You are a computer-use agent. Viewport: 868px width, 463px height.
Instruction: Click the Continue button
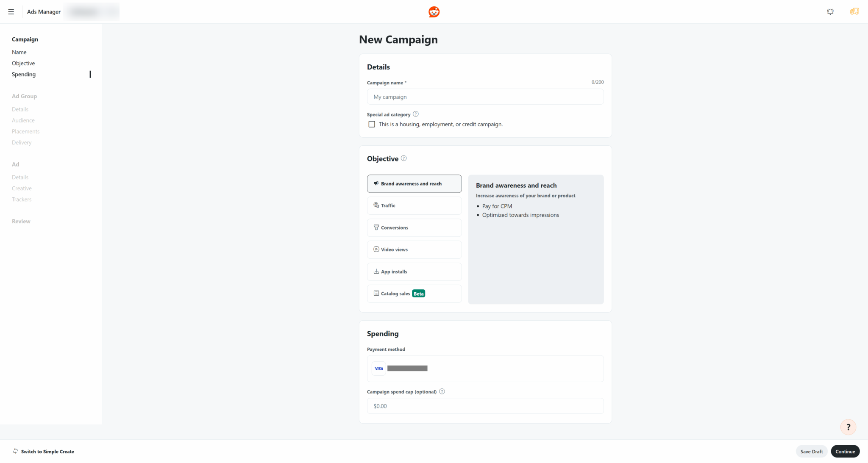845,451
